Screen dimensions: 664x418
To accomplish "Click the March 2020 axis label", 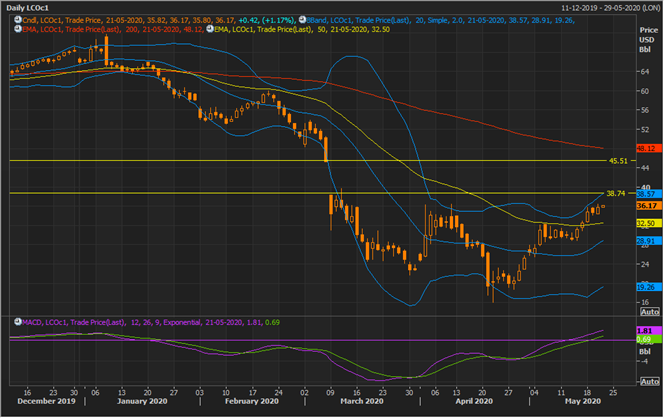I will 362,401.
